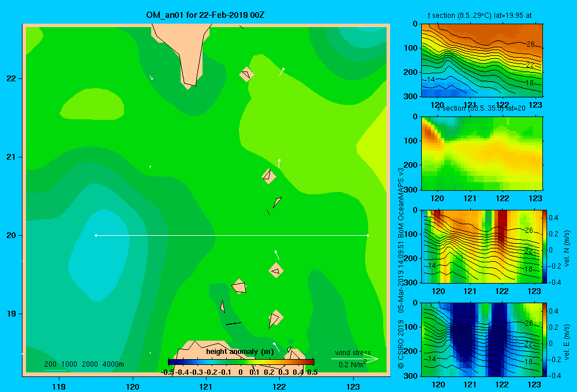Click the "200 1000 2000 4000m" depth legend
The height and width of the screenshot is (392, 577).
(84, 364)
